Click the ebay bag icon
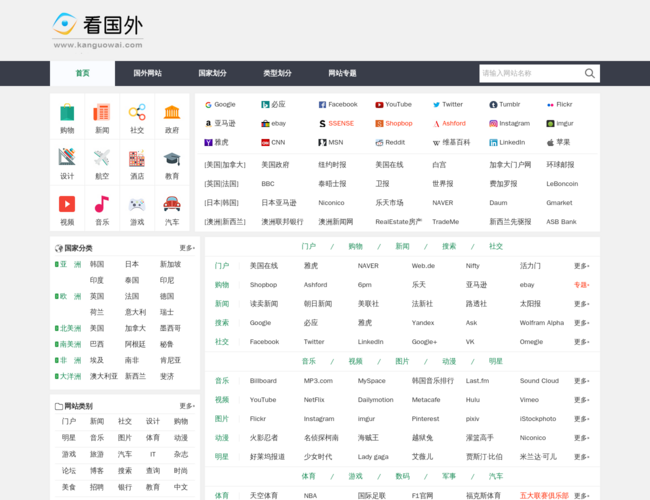The height and width of the screenshot is (500, 650). (265, 124)
